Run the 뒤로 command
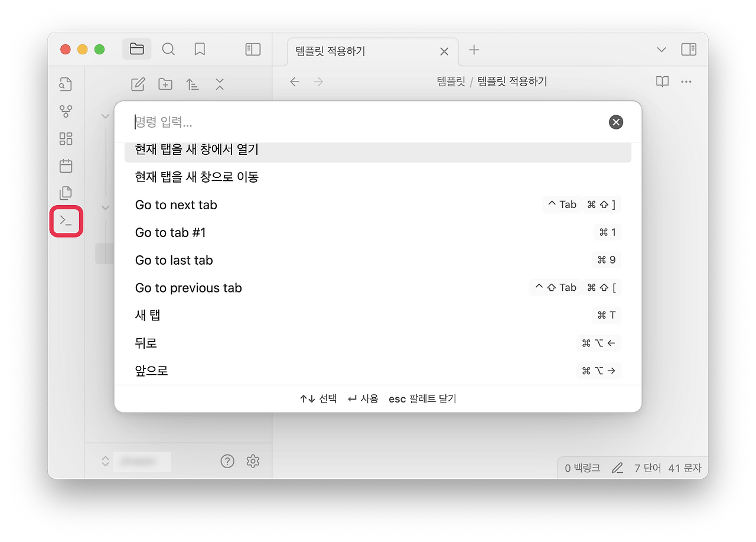Screen dimensions: 756x542 (378, 343)
